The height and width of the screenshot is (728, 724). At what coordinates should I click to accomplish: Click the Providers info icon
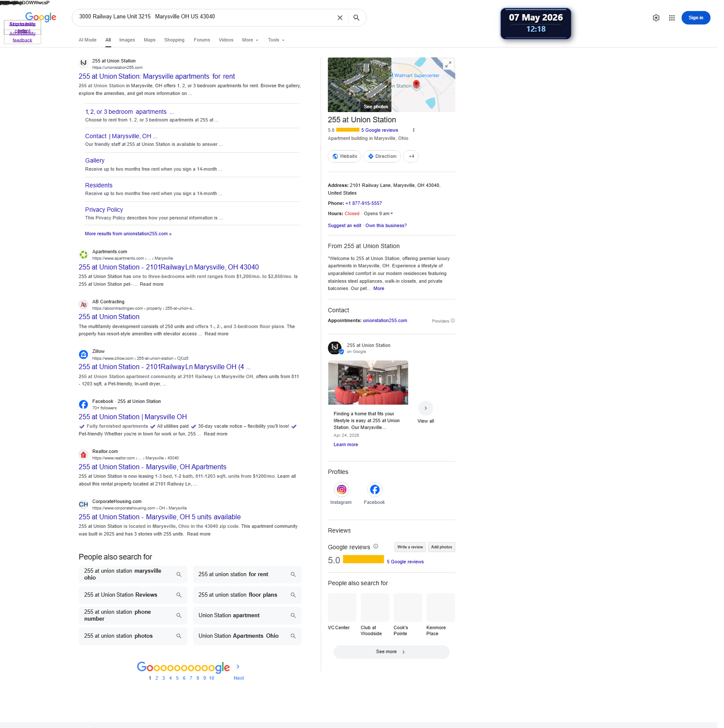tap(453, 321)
